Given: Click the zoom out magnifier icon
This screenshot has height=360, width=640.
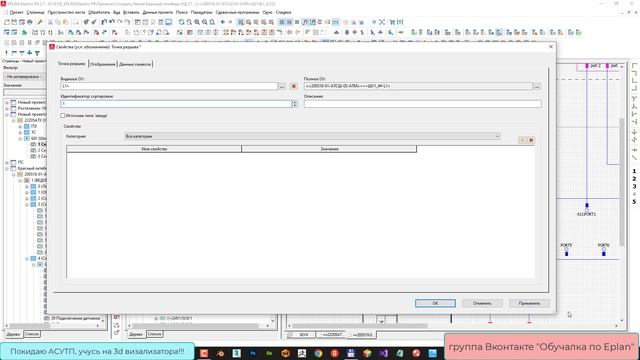Looking at the screenshot, I should coord(204,22).
